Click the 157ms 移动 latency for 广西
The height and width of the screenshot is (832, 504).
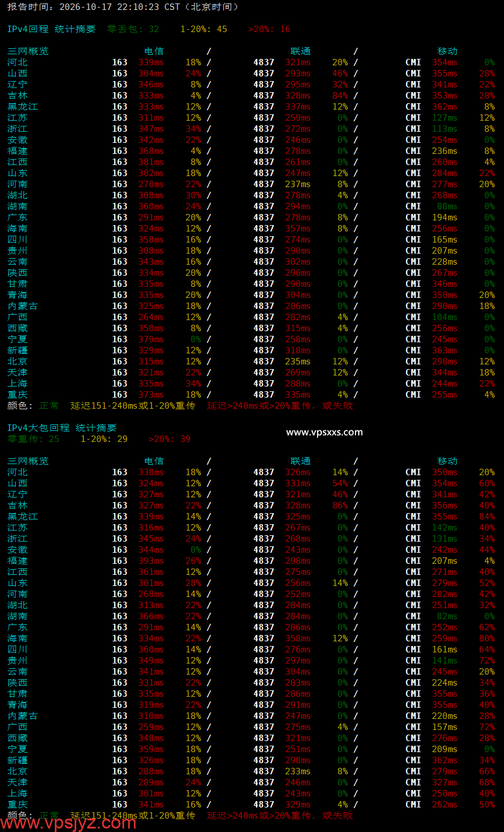pos(445,727)
